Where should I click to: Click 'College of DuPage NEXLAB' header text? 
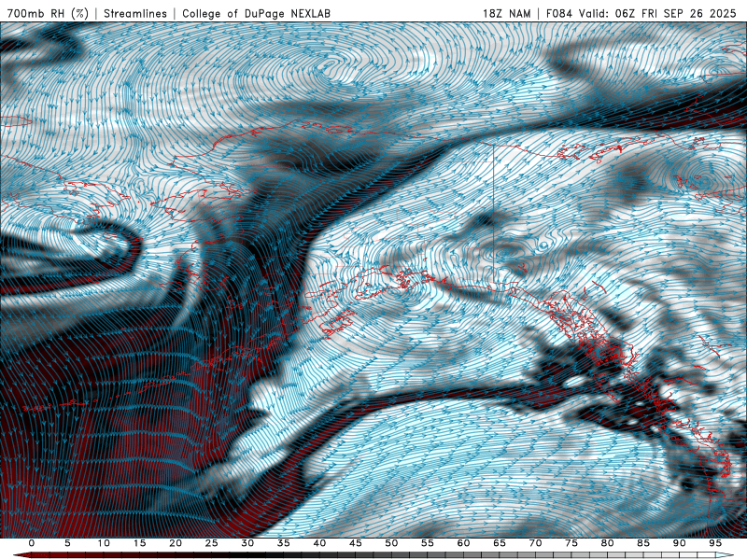click(x=256, y=14)
